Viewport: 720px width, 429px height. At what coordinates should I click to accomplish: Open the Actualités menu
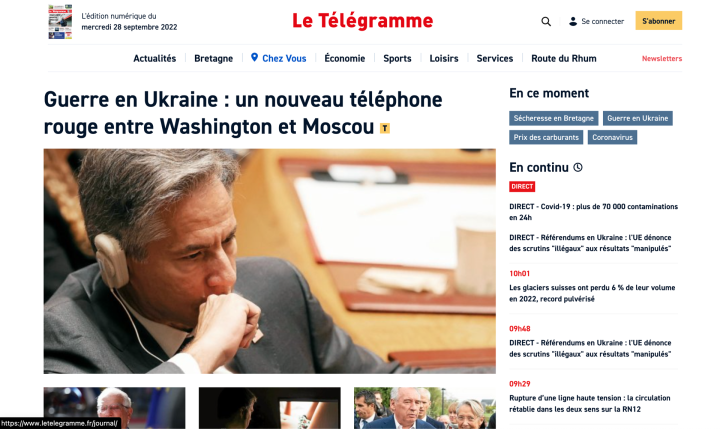point(154,58)
